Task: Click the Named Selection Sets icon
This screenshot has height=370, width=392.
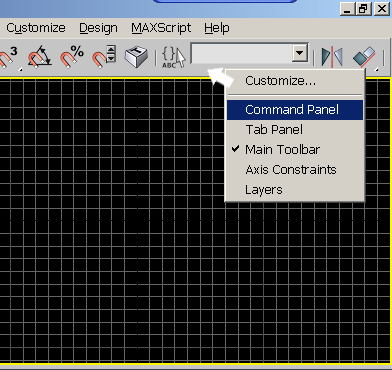Action: click(173, 57)
